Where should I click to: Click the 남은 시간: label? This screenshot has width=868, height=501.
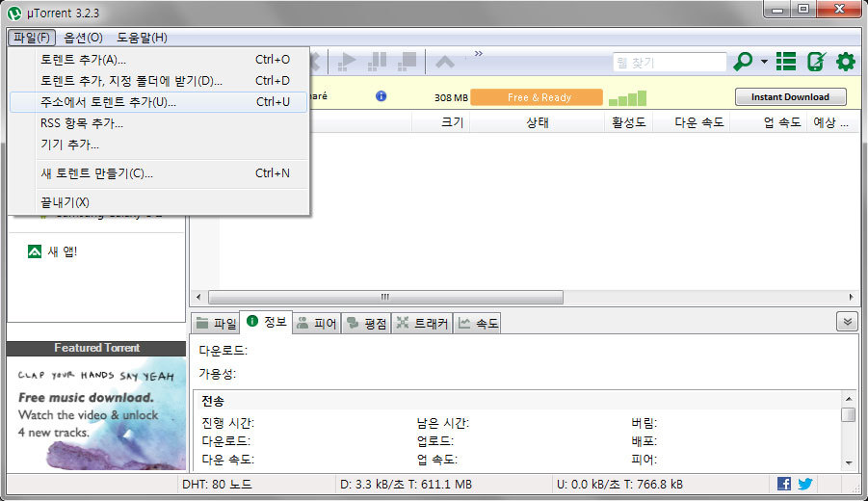pos(443,424)
